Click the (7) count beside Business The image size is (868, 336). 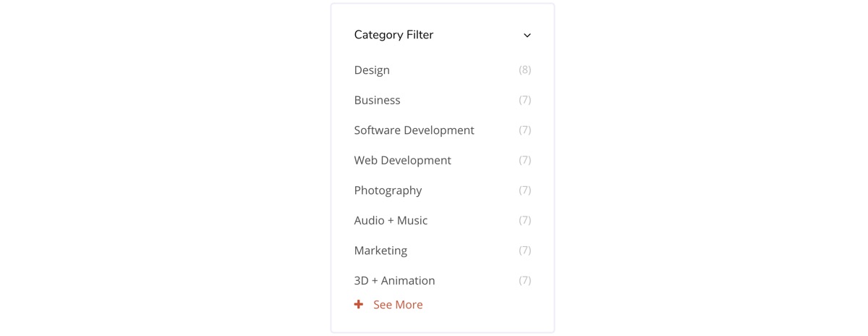point(525,100)
